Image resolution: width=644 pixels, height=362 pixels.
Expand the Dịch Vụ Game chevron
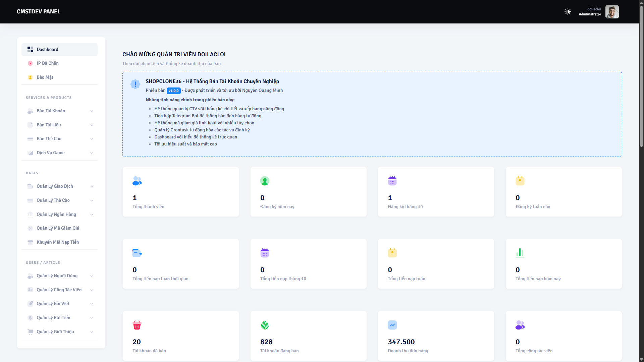point(92,153)
